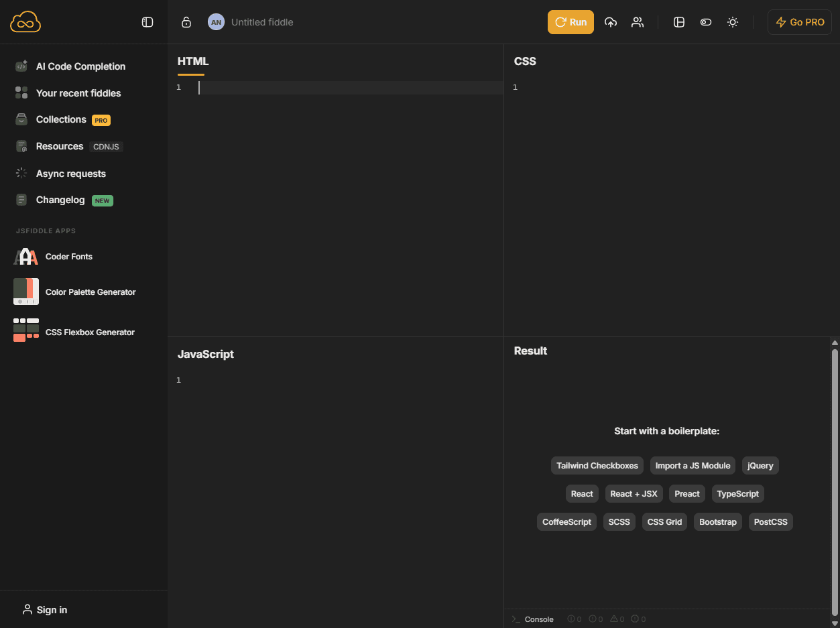Click the Color Palette Generator thumbnail
Viewport: 840px width, 628px height.
26,292
